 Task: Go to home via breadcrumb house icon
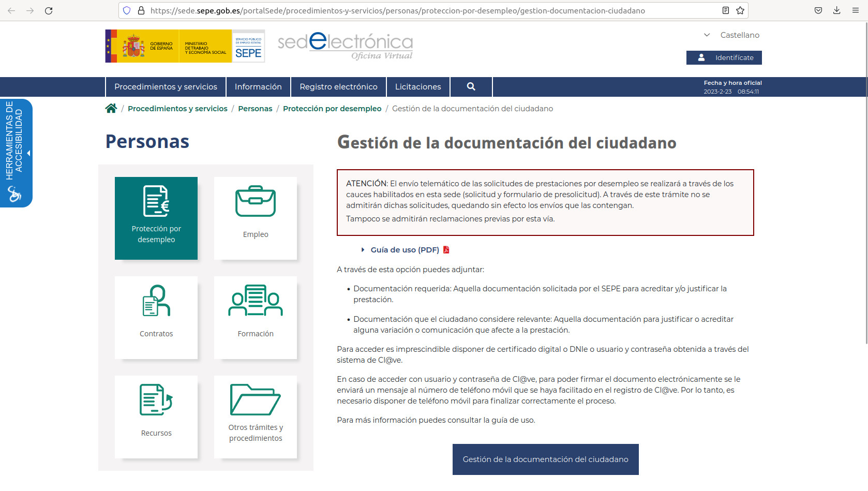click(x=111, y=108)
